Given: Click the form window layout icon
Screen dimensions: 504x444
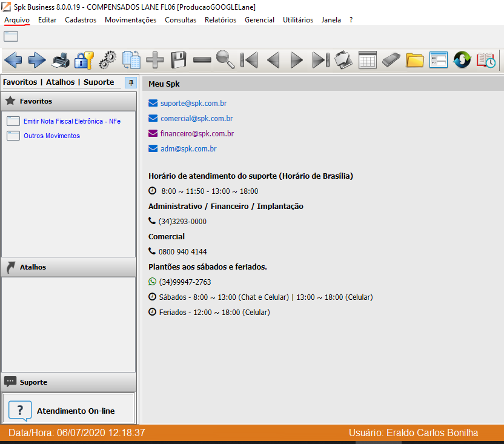Looking at the screenshot, I should click(439, 60).
